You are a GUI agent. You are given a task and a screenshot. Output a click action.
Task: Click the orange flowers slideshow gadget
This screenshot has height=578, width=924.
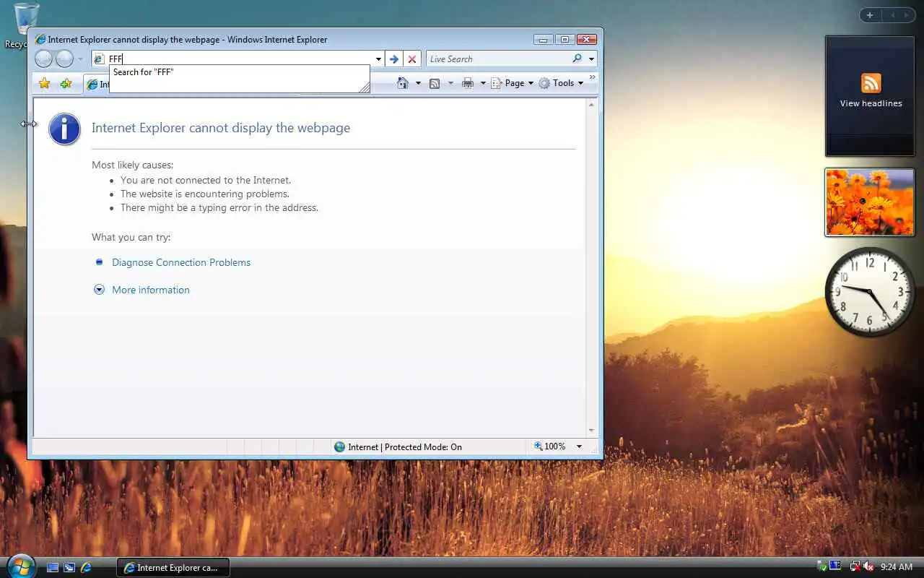(x=870, y=202)
